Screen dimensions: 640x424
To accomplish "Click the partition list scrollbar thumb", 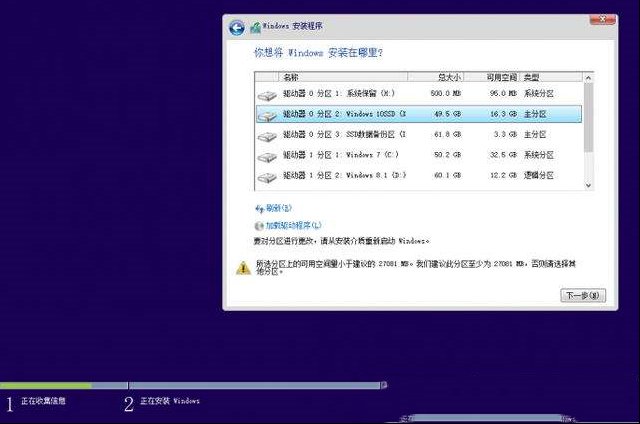I will click(588, 117).
